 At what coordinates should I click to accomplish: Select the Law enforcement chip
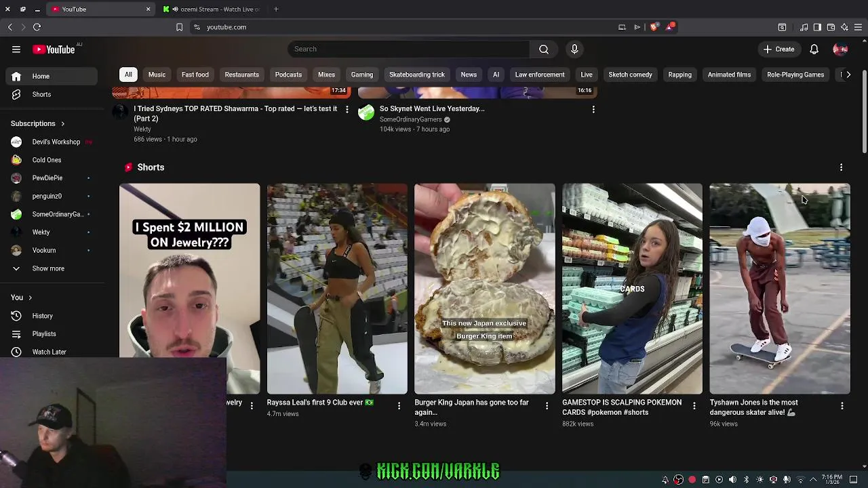[x=540, y=75]
